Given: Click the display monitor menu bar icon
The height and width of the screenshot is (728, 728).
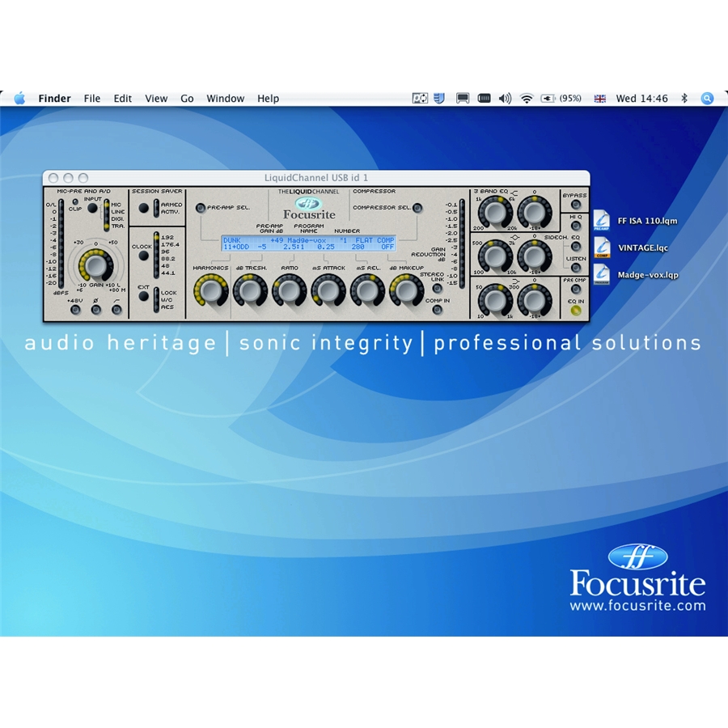Looking at the screenshot, I should (463, 99).
